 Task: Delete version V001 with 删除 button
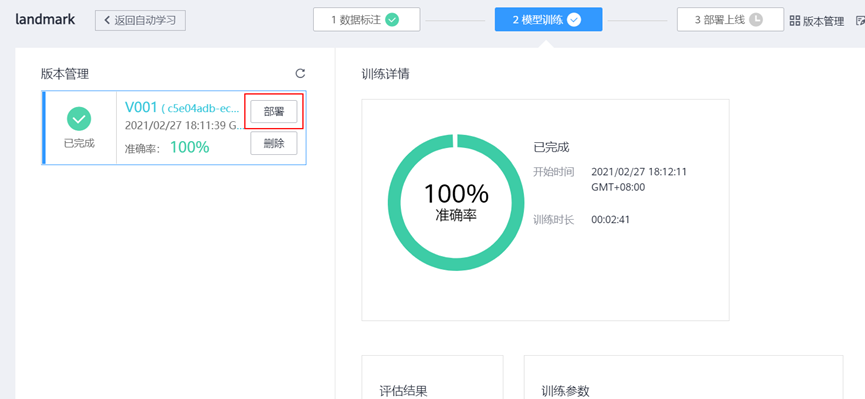pyautogui.click(x=274, y=143)
